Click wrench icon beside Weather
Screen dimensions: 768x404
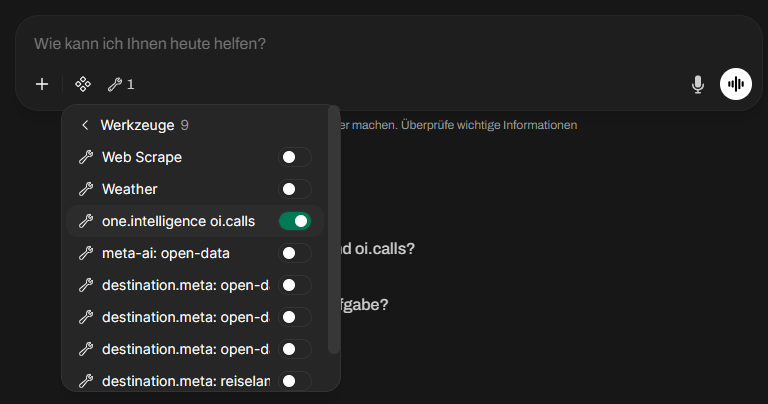85,189
